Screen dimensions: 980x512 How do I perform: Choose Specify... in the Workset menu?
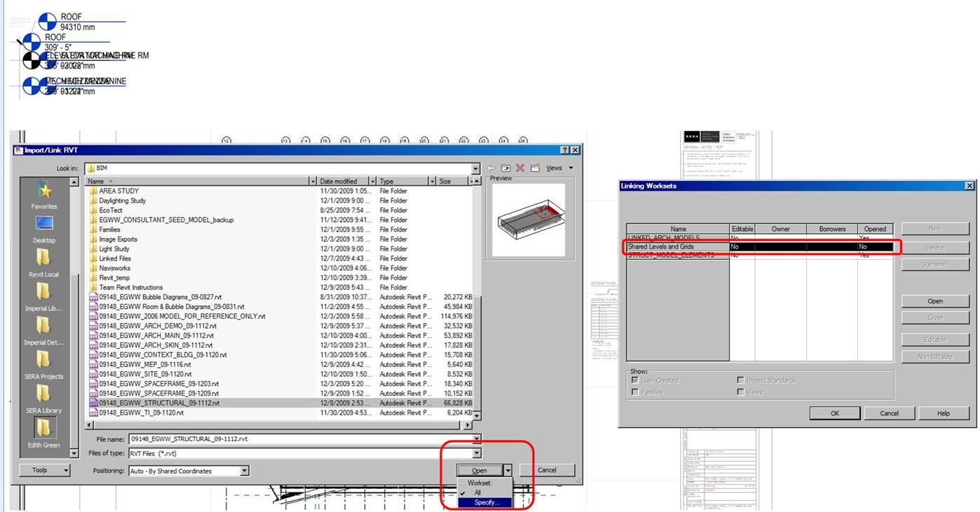484,502
